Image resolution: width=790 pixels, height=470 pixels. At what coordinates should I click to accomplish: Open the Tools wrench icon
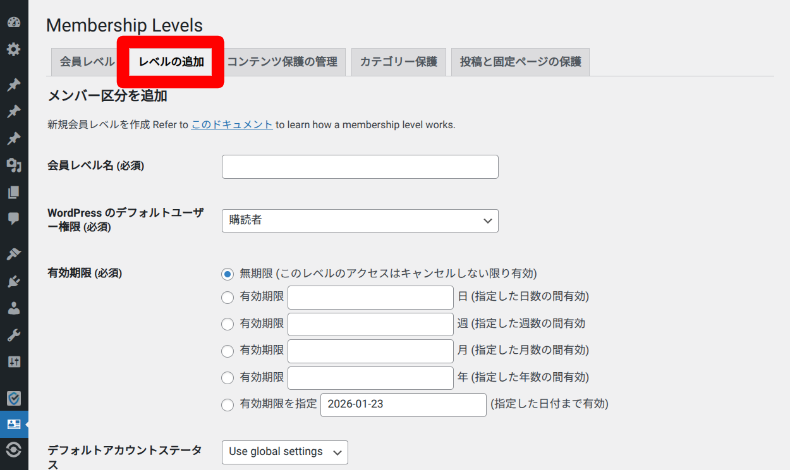tap(14, 335)
